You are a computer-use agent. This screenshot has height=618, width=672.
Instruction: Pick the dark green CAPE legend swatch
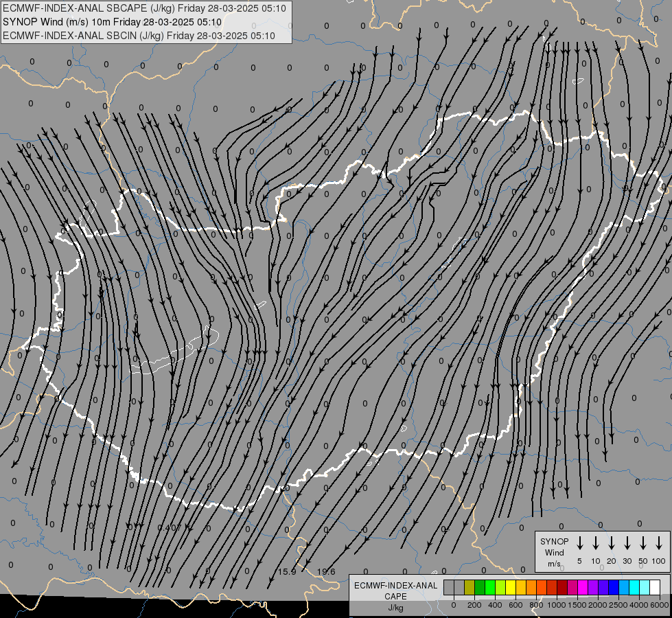click(480, 587)
